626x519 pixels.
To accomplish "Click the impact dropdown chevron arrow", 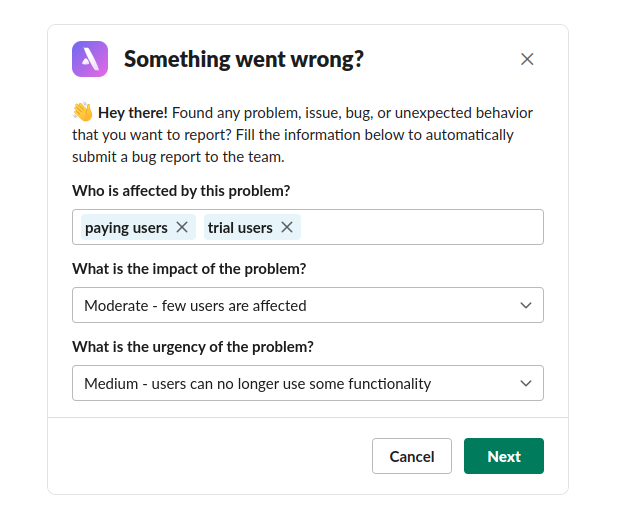I will click(x=526, y=305).
